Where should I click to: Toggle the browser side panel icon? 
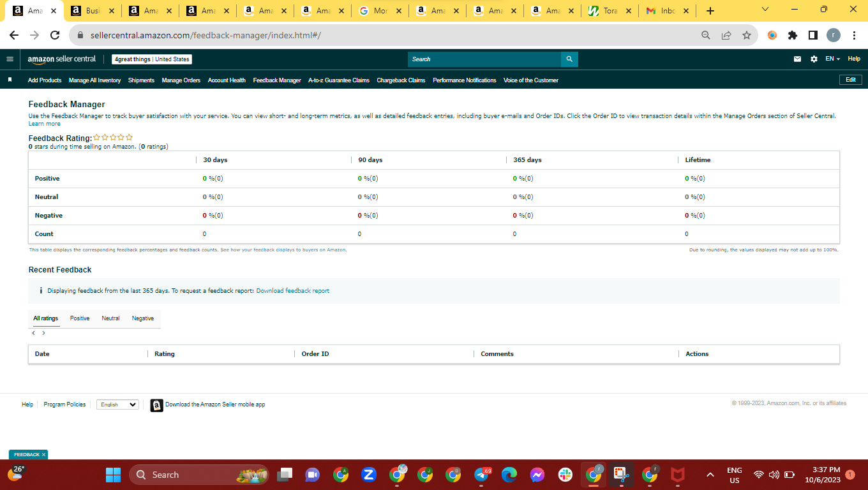click(813, 36)
